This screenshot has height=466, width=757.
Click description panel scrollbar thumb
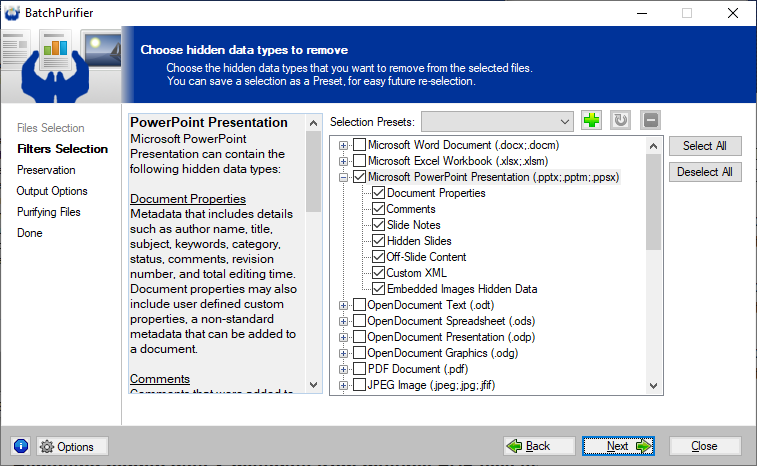click(x=313, y=172)
